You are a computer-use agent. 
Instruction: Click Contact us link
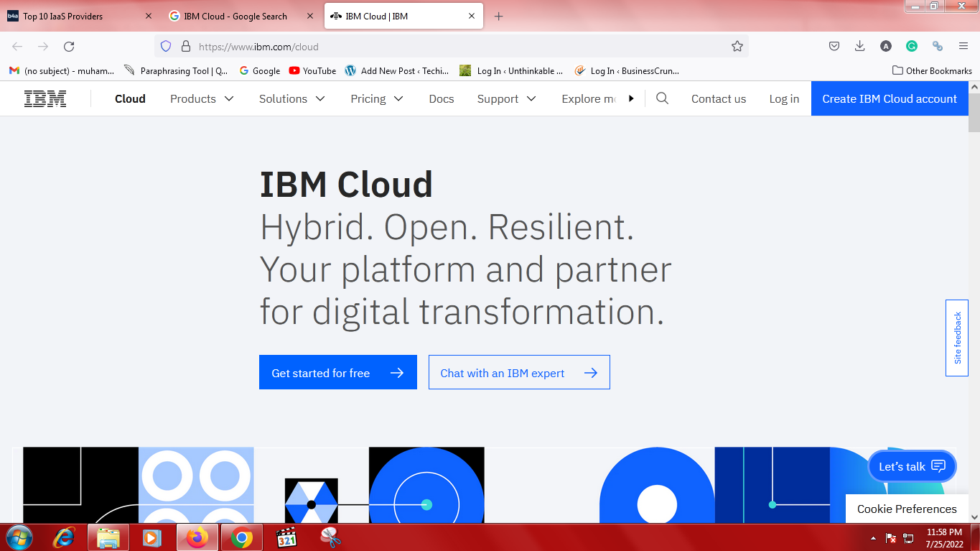[x=719, y=98]
